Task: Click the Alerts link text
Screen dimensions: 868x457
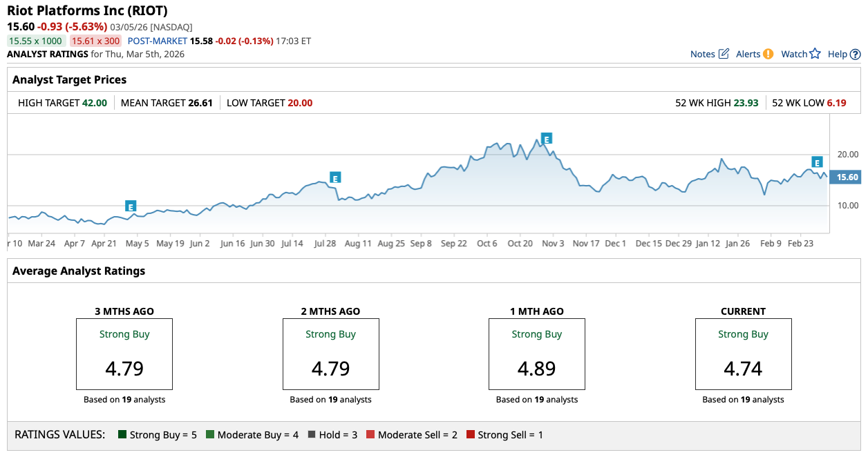Action: coord(748,54)
